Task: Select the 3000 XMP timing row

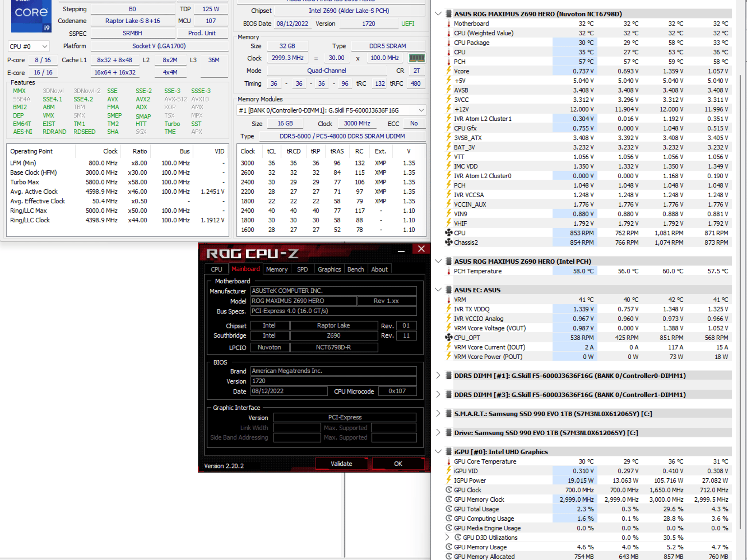Action: click(x=331, y=163)
